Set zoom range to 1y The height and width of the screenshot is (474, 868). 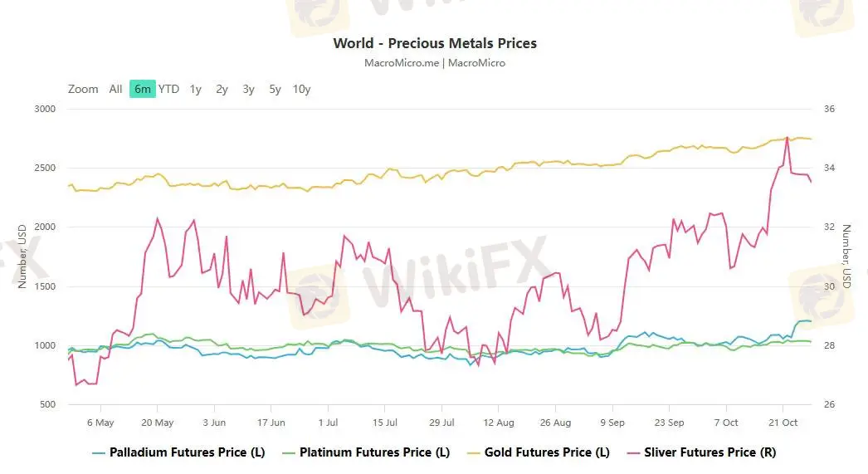tap(195, 89)
